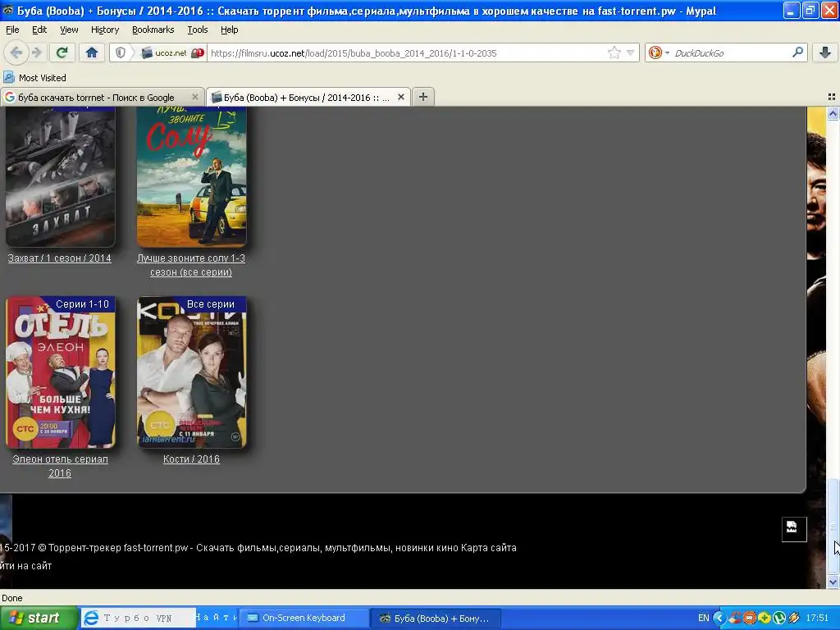Open the URL history dropdown arrow
This screenshot has height=630, width=840.
(x=631, y=52)
